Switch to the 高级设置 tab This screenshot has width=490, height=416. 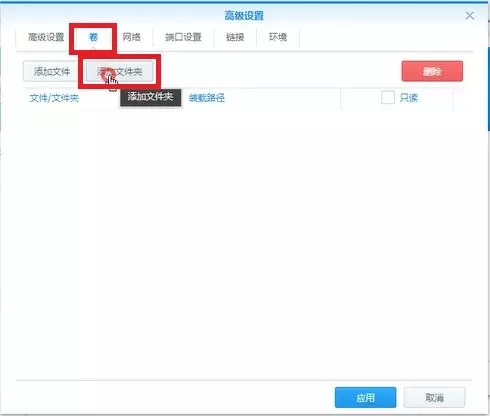(46, 37)
